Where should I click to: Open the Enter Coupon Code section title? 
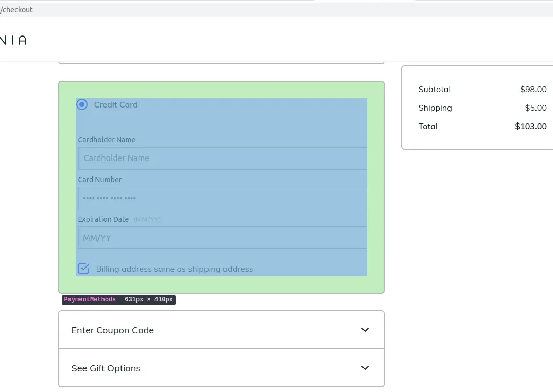tap(113, 330)
